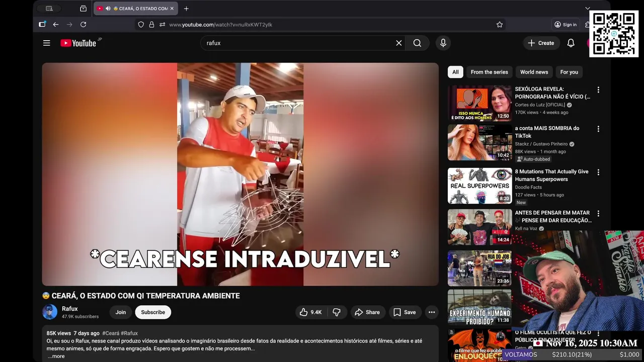Open options for ANTES DE PENSAR video
Image resolution: width=644 pixels, height=362 pixels.
click(x=598, y=214)
